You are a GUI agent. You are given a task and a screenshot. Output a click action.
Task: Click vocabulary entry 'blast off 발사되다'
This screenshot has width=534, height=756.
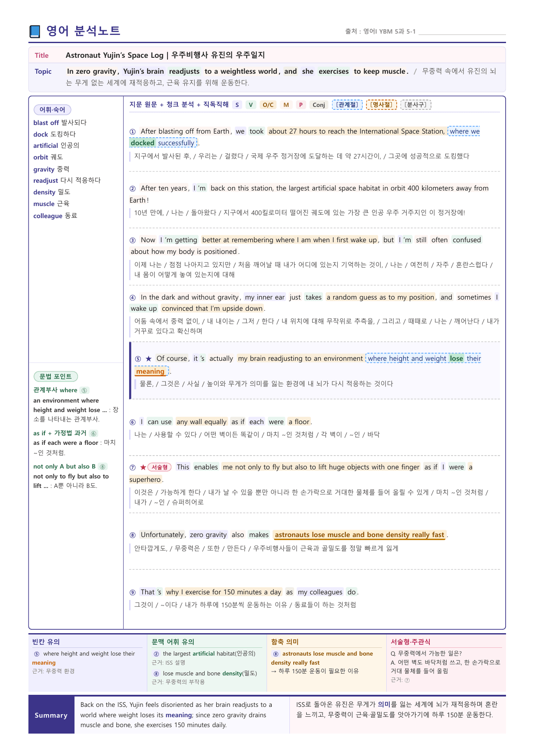(60, 122)
